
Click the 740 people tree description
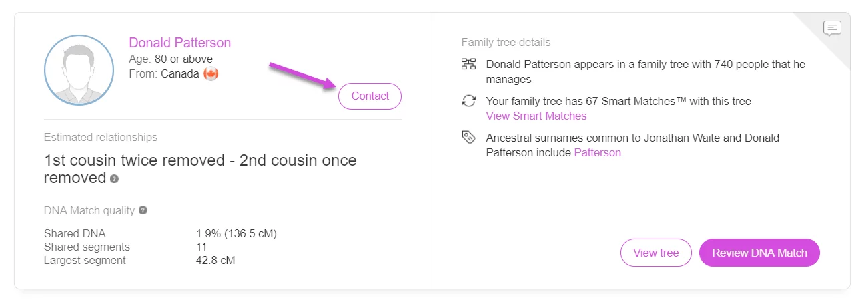646,72
